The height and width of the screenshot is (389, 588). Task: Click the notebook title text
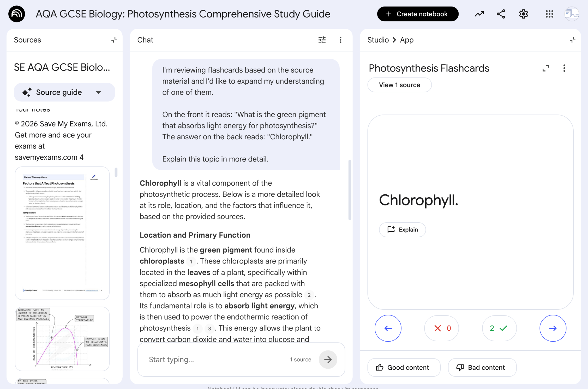[183, 14]
